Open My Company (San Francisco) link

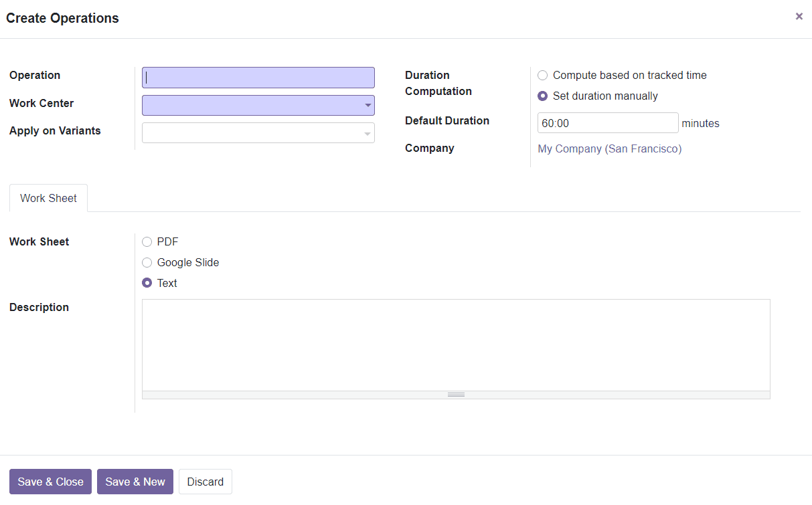[x=609, y=148]
